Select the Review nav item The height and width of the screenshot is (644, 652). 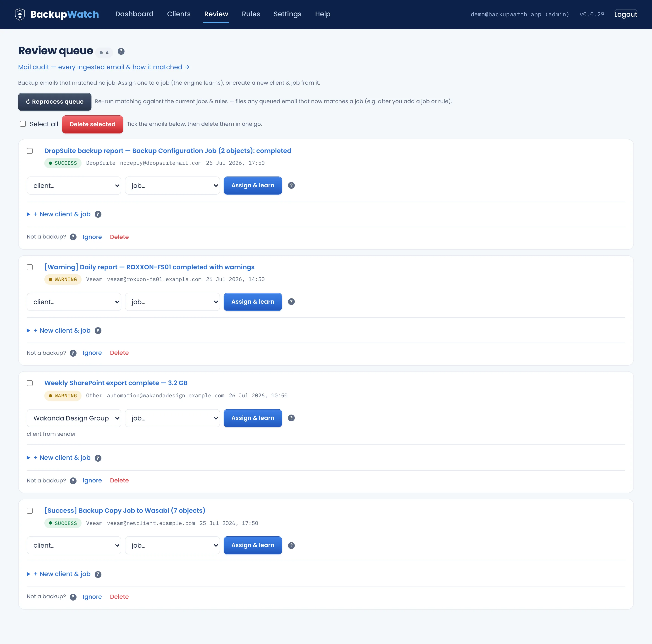(x=216, y=14)
